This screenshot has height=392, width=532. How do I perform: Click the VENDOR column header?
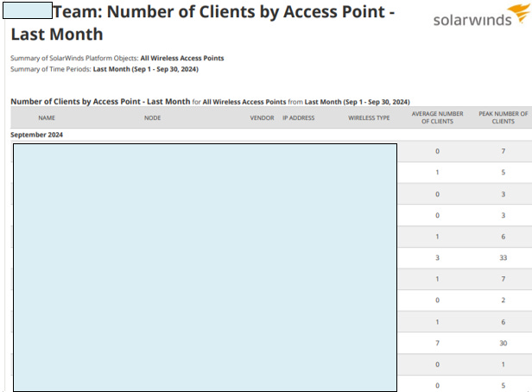point(262,117)
